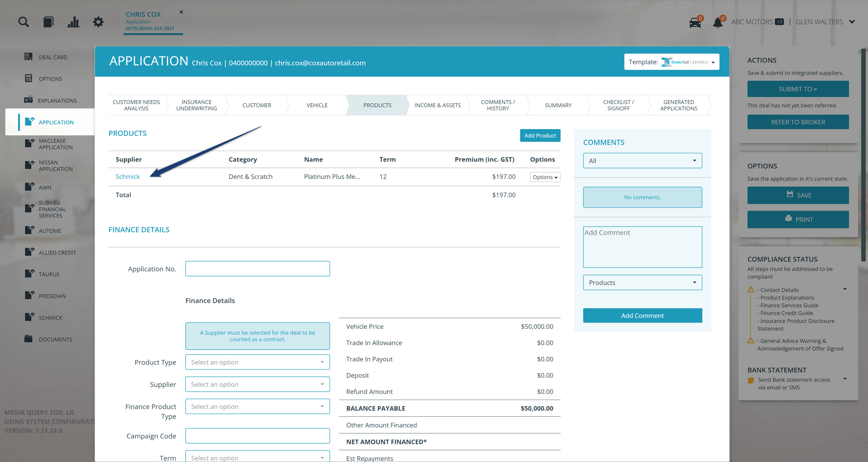Click the Print button

tap(798, 219)
